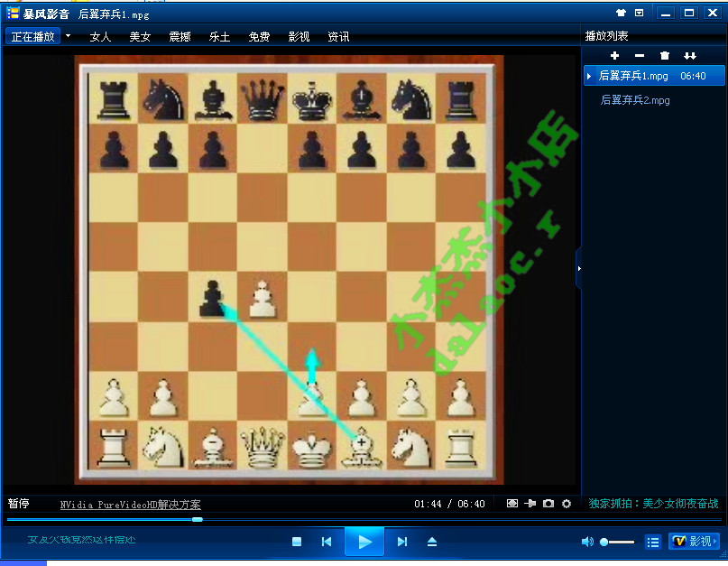The image size is (728, 566).
Task: Open the 正在播放 dropdown arrow
Action: click(x=66, y=37)
